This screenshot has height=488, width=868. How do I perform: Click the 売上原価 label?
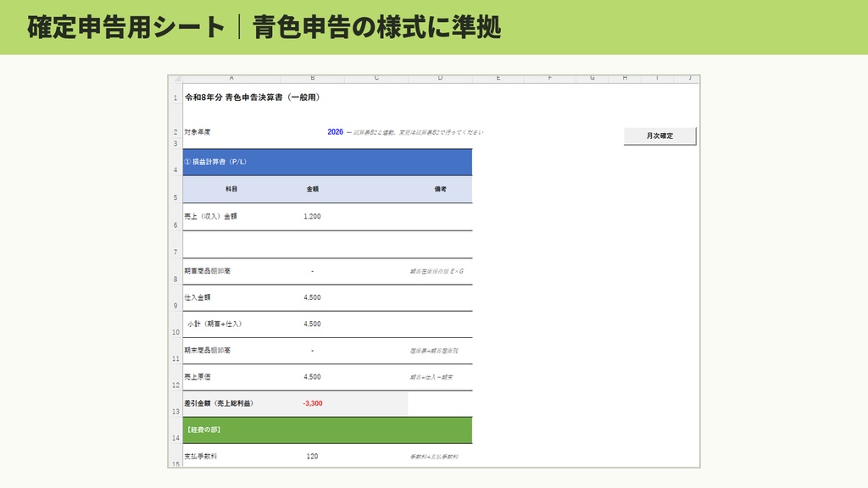197,377
